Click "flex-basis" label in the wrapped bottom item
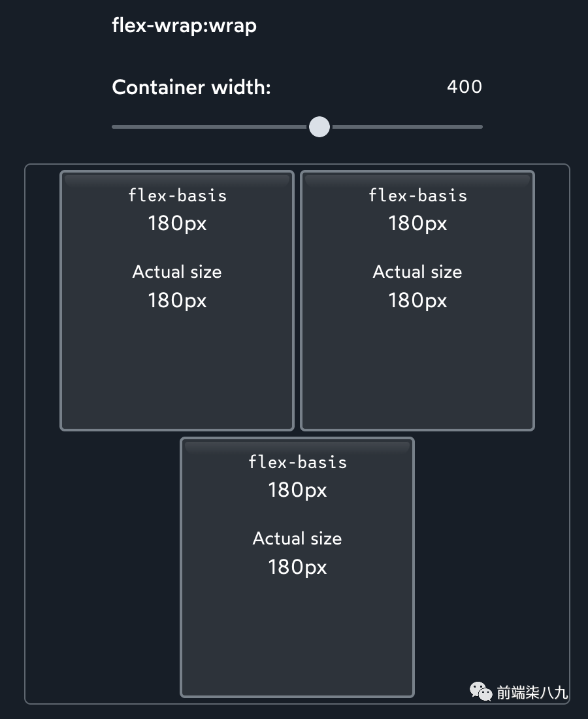 (297, 461)
